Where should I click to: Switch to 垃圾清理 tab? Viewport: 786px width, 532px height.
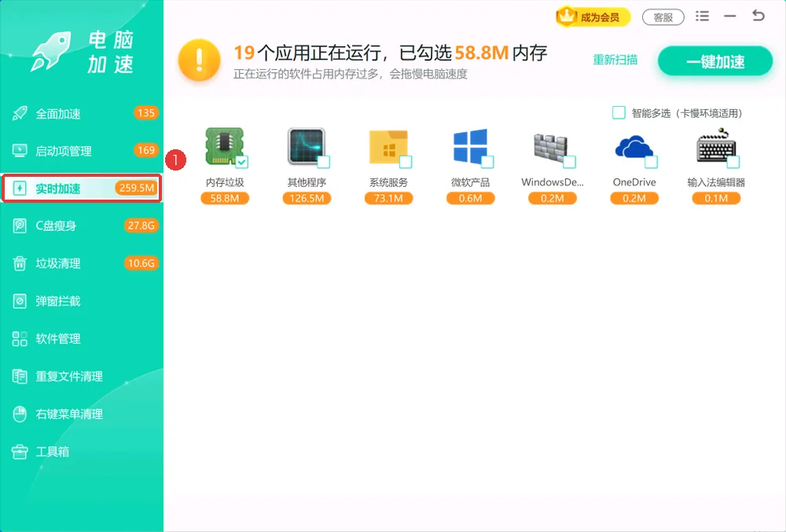(x=82, y=263)
